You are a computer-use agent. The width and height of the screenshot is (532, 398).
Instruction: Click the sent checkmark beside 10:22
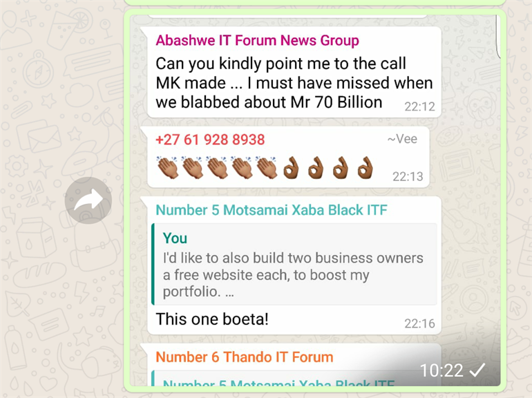pyautogui.click(x=477, y=370)
